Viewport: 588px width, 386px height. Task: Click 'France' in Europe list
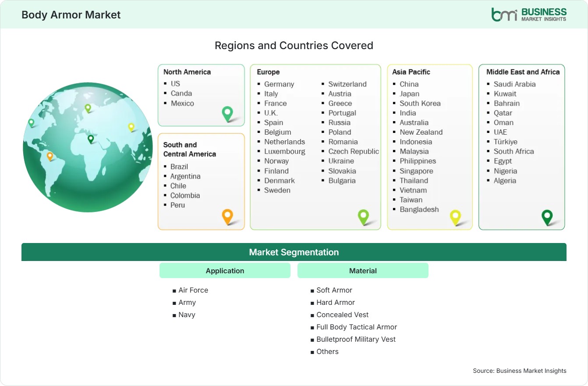tap(275, 103)
